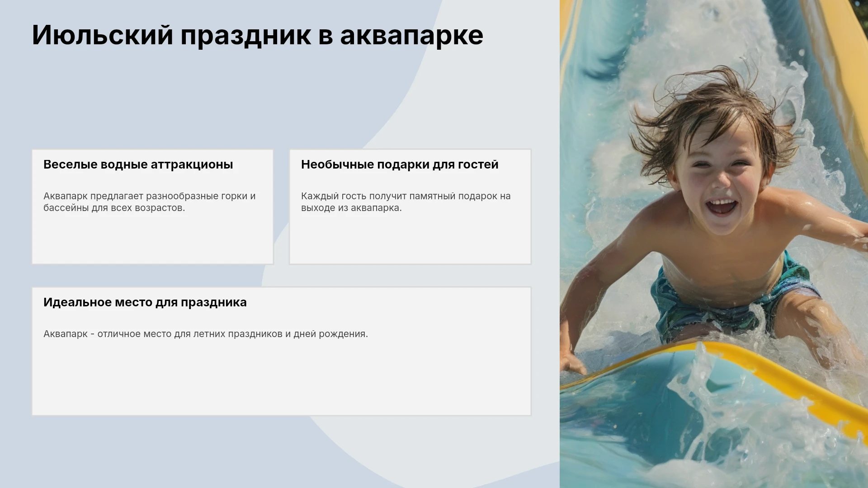Click the text about горки и бассейны
This screenshot has width=868, height=488.
(x=150, y=202)
